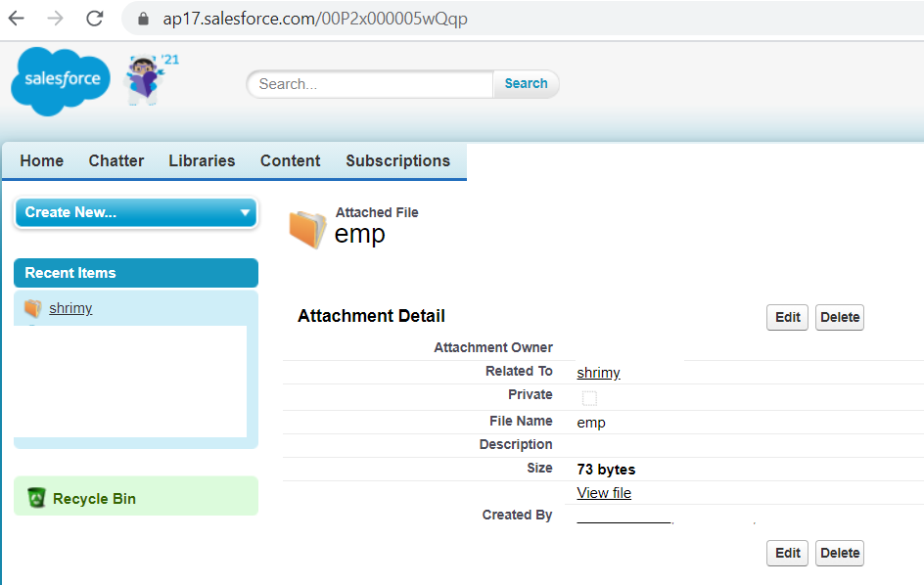Click the bottom Delete button
Viewport: 924px width, 585px height.
(x=839, y=553)
